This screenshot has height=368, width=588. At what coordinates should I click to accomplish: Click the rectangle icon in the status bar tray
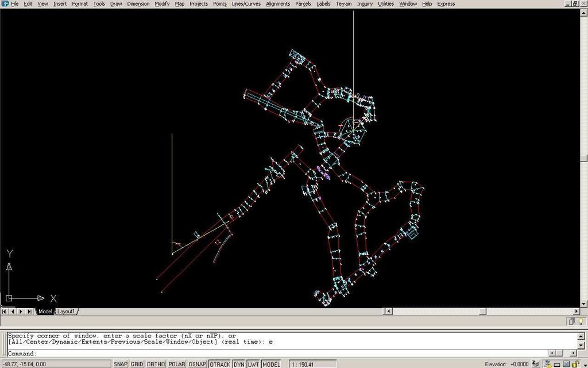[557, 364]
